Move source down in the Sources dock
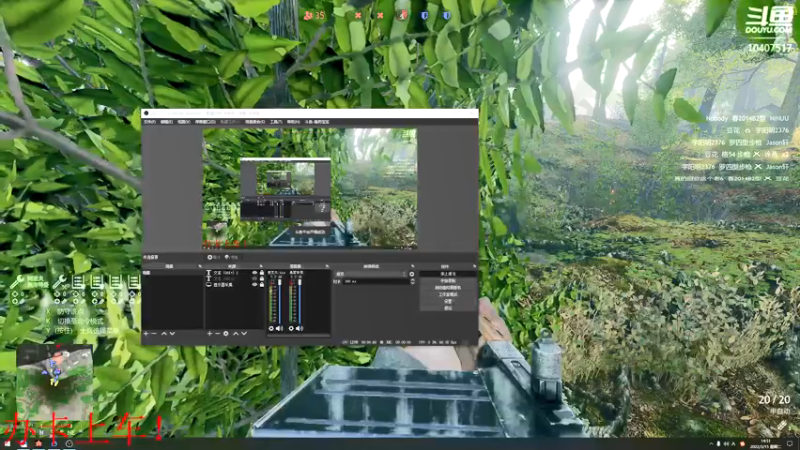 click(x=244, y=334)
